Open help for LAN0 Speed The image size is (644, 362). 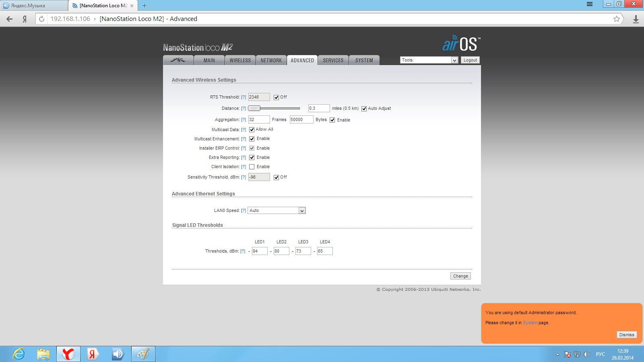tap(244, 210)
